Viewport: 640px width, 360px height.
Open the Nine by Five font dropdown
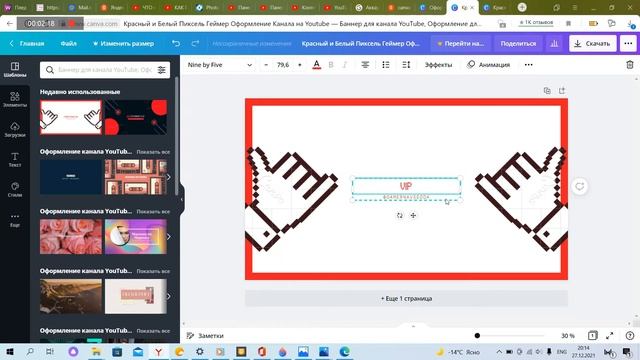[x=220, y=65]
